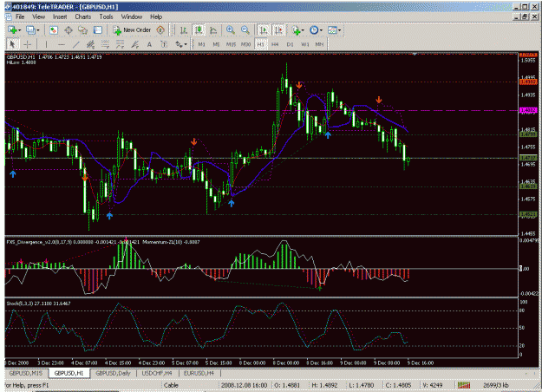Select the H4 timeframe button
Viewport: 542px width, 392px height.
[275, 44]
